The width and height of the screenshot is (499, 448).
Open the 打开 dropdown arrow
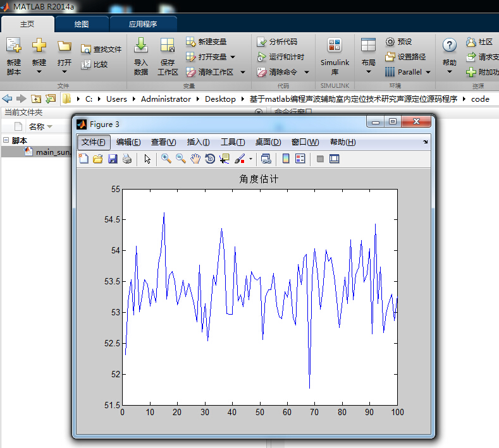65,72
